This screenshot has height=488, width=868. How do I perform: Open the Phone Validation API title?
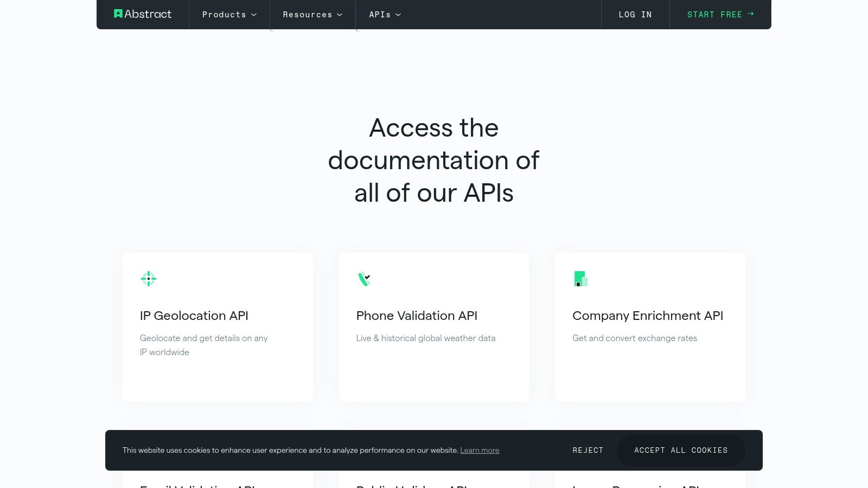pyautogui.click(x=417, y=316)
